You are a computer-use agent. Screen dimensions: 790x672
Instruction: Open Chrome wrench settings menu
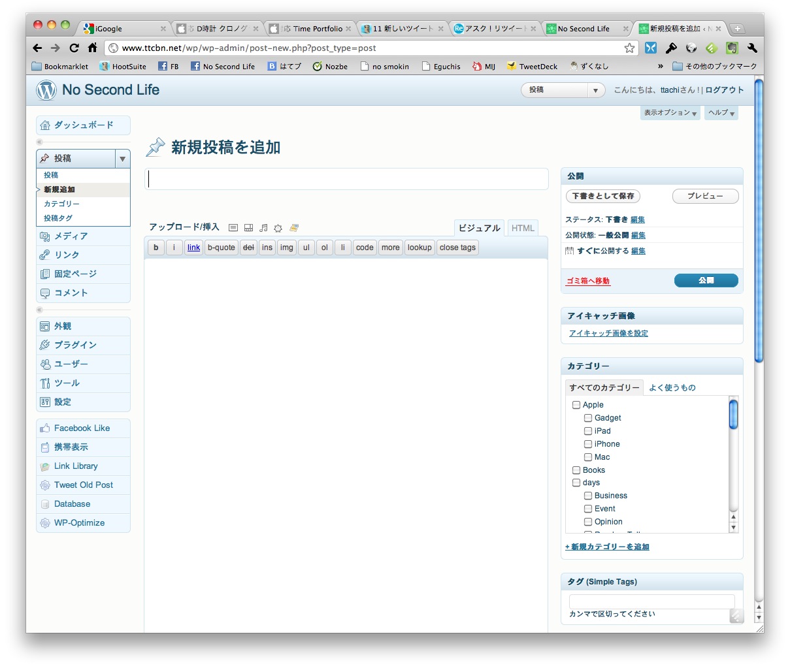pos(752,48)
